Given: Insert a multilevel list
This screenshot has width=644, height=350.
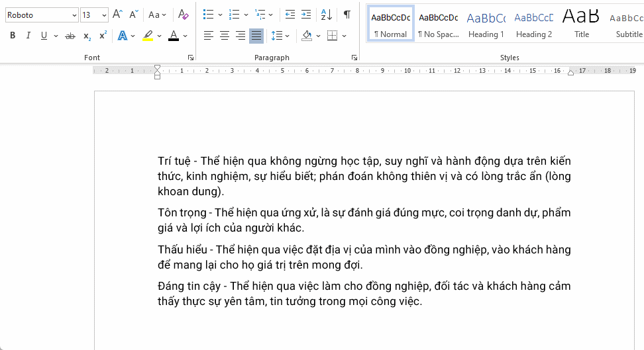Looking at the screenshot, I should coord(260,15).
